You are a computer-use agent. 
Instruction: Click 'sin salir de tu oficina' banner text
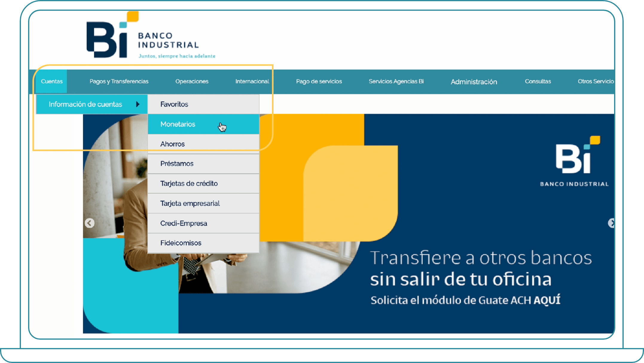tap(461, 279)
